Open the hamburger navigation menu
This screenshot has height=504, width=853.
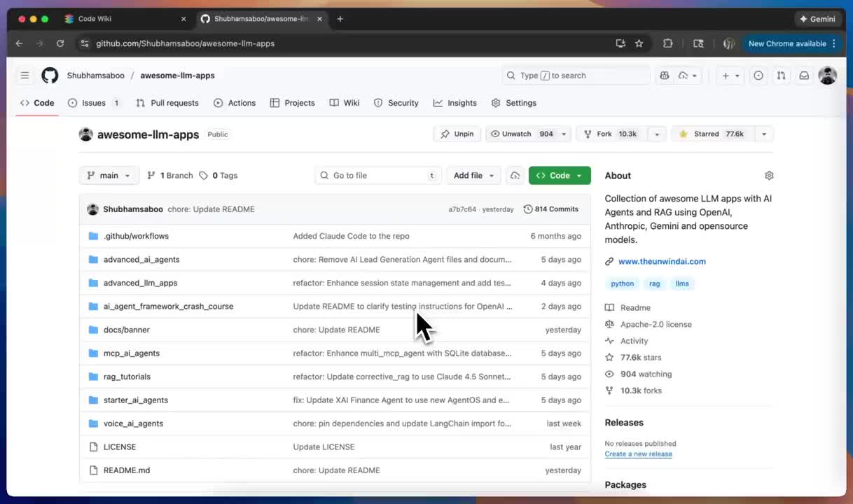[x=25, y=76]
